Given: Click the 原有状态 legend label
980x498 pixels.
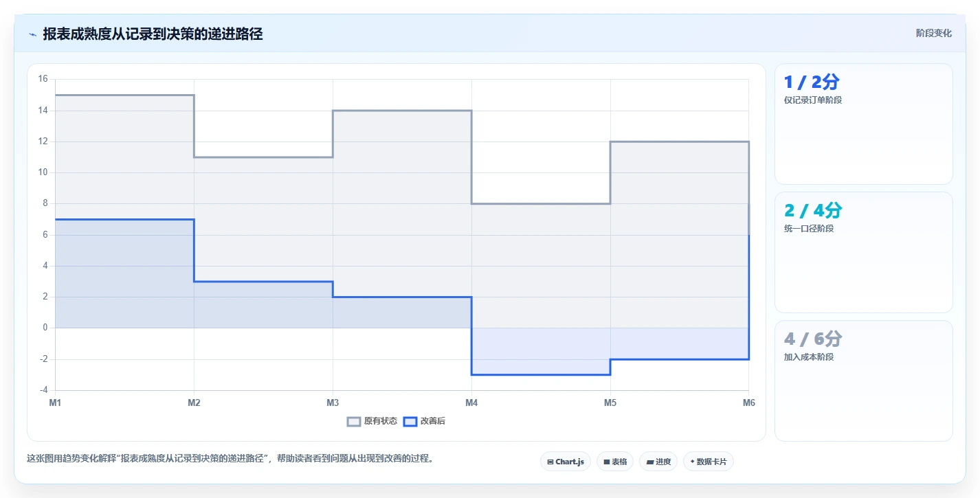Looking at the screenshot, I should [x=381, y=421].
